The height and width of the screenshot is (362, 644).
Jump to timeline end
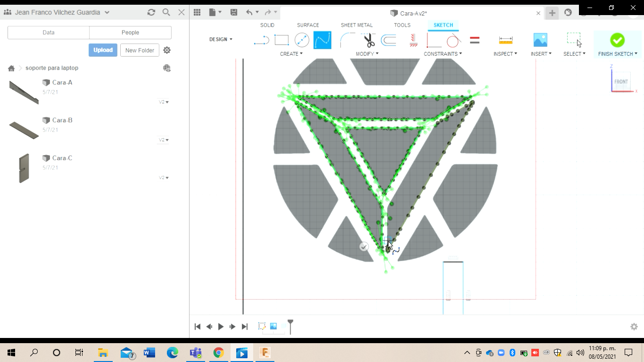244,327
